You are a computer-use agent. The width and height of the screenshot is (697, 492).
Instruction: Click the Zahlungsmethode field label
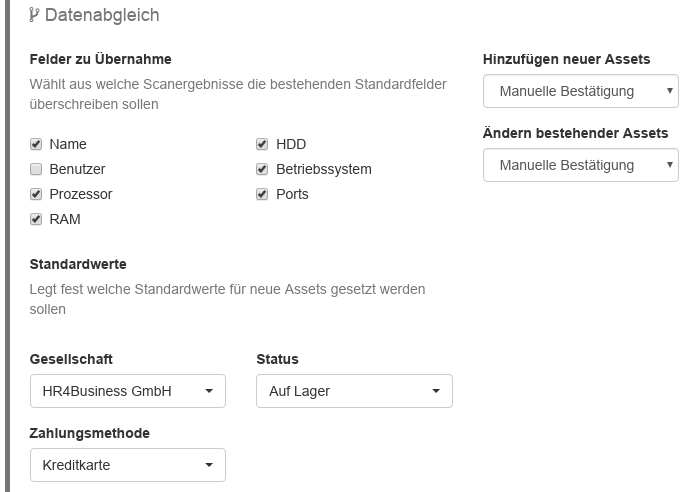90,433
